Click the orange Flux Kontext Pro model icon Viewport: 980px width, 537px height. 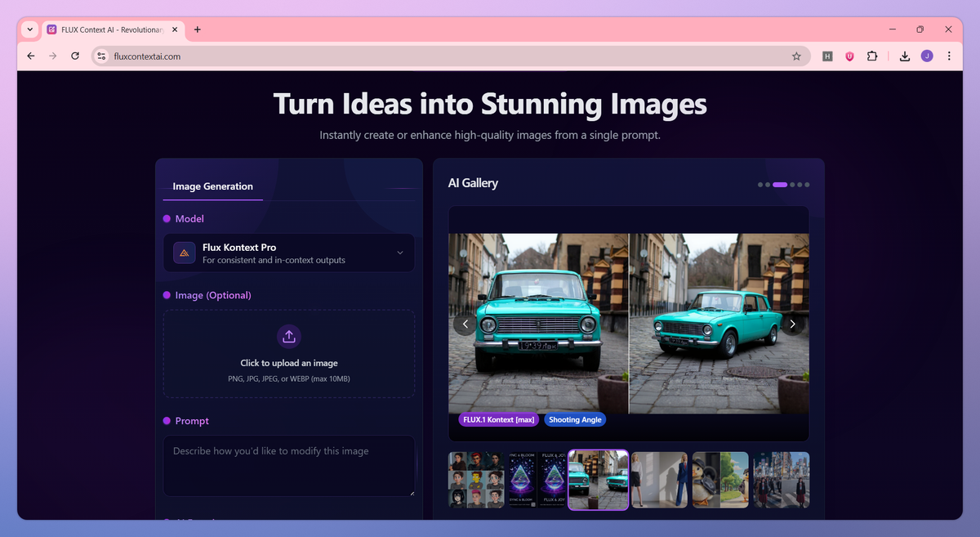184,253
